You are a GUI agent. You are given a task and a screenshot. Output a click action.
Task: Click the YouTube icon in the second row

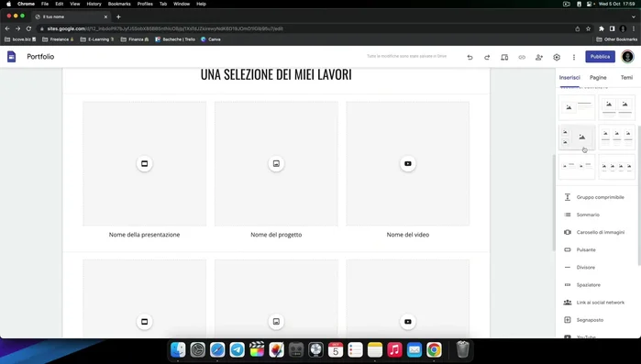point(408,322)
